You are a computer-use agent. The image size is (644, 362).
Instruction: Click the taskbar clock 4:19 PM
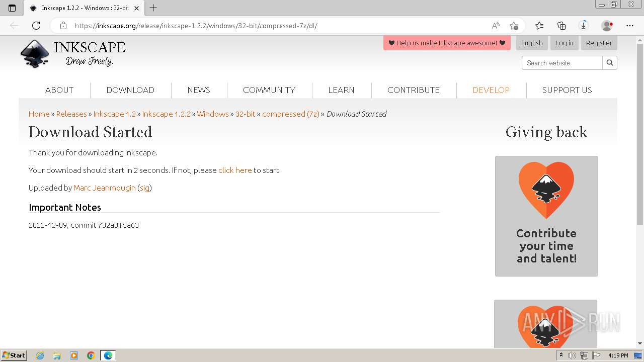pos(618,355)
